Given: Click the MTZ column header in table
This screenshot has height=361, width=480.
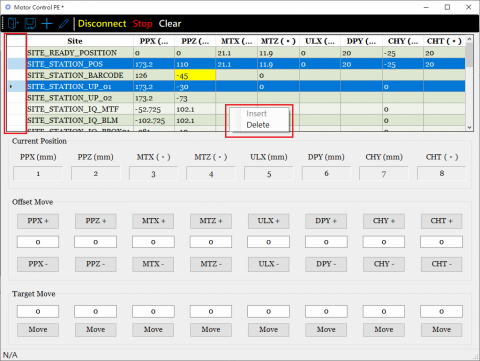Looking at the screenshot, I should 278,41.
